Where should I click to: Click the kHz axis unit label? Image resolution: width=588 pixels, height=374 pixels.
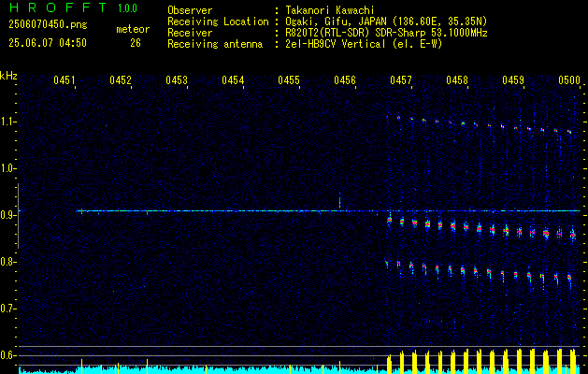[x=8, y=76]
